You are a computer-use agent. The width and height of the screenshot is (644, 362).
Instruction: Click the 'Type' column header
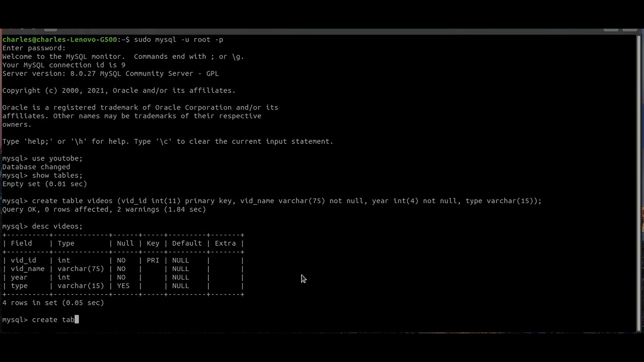point(66,243)
